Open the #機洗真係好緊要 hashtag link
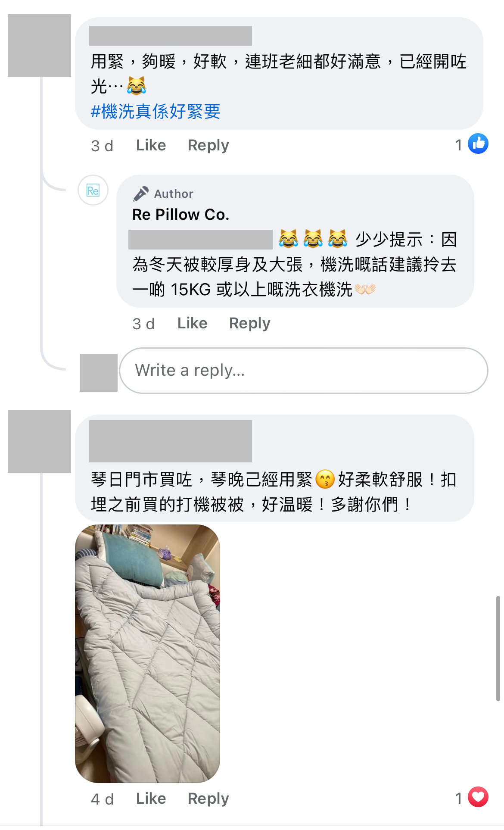 click(x=156, y=112)
